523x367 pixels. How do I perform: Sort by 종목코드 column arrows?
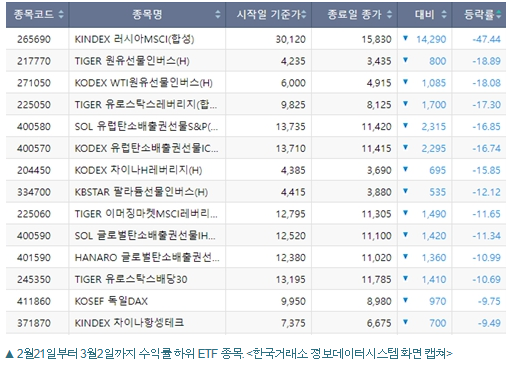(x=61, y=14)
